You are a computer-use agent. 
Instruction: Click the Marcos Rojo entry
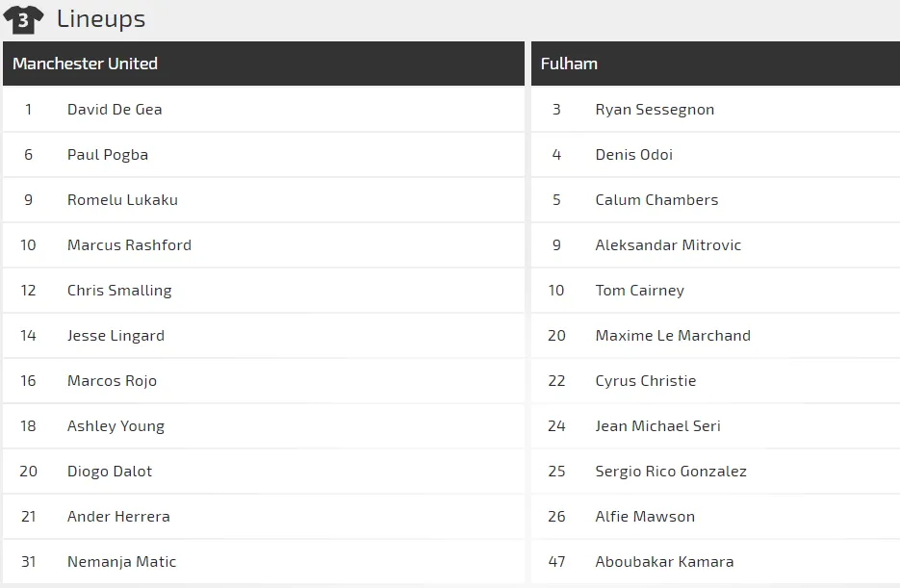pos(112,381)
